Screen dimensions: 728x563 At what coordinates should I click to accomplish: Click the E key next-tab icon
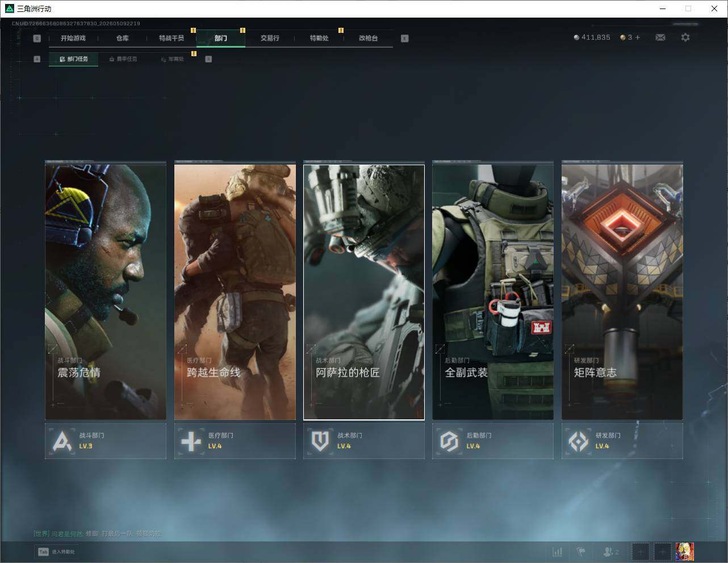point(405,39)
